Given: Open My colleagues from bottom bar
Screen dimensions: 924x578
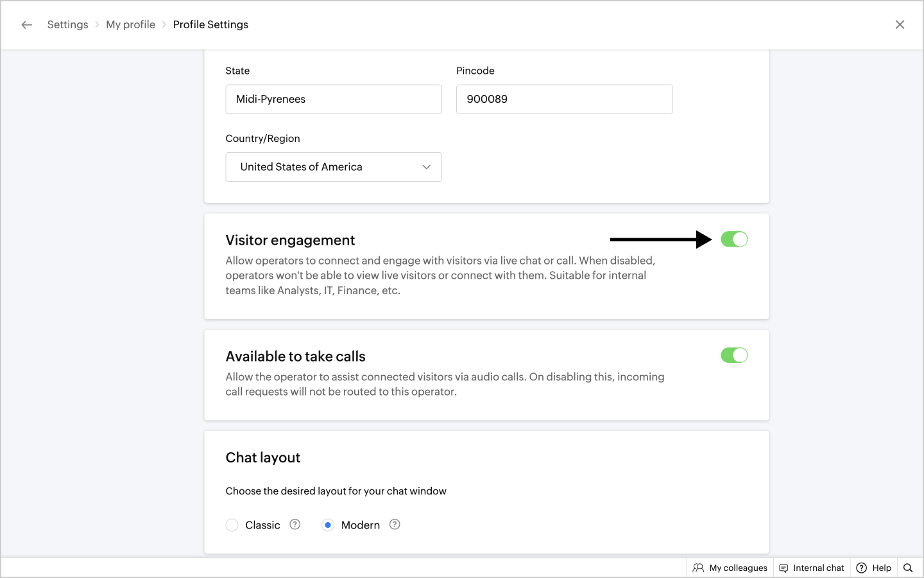Looking at the screenshot, I should pos(738,568).
